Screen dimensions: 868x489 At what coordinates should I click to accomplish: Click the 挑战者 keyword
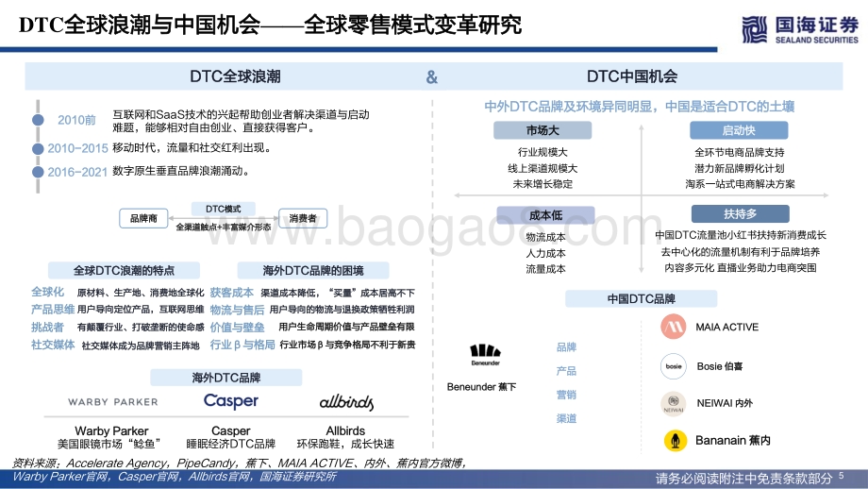coord(47,328)
